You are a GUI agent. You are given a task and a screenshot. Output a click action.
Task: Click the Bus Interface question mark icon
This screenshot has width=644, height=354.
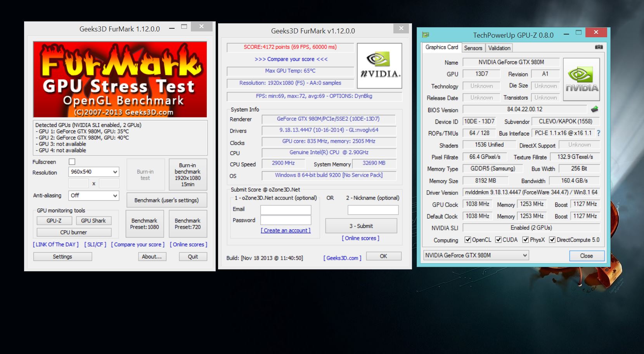click(599, 133)
